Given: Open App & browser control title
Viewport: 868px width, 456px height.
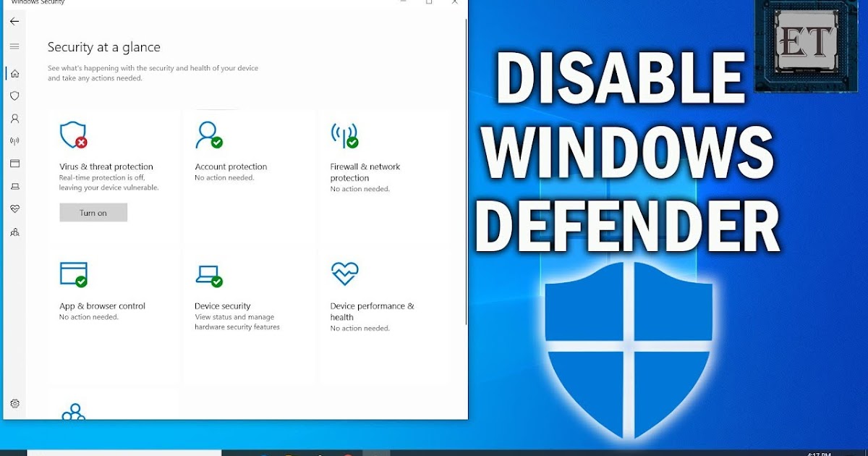Looking at the screenshot, I should point(102,306).
